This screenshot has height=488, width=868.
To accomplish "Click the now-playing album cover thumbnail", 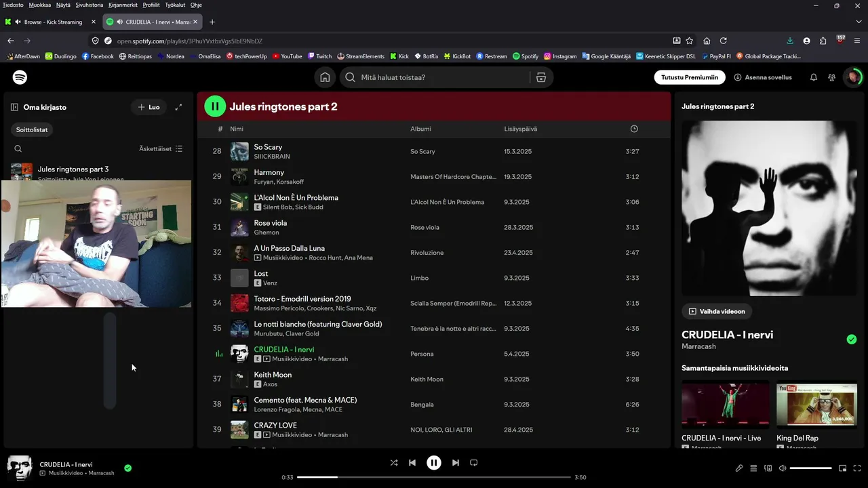I will point(19,468).
